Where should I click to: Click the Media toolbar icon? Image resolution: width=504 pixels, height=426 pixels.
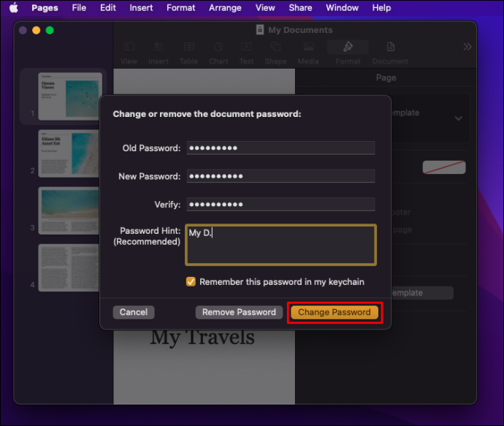308,47
